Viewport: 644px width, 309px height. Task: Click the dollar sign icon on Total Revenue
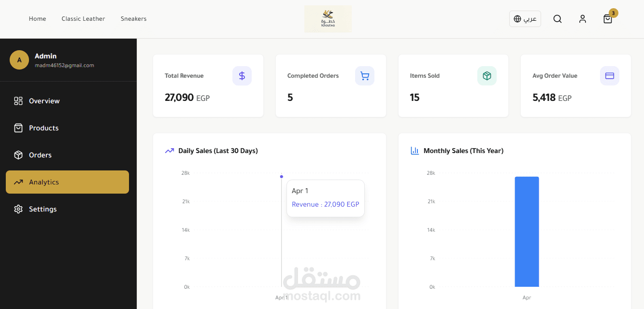[242, 76]
